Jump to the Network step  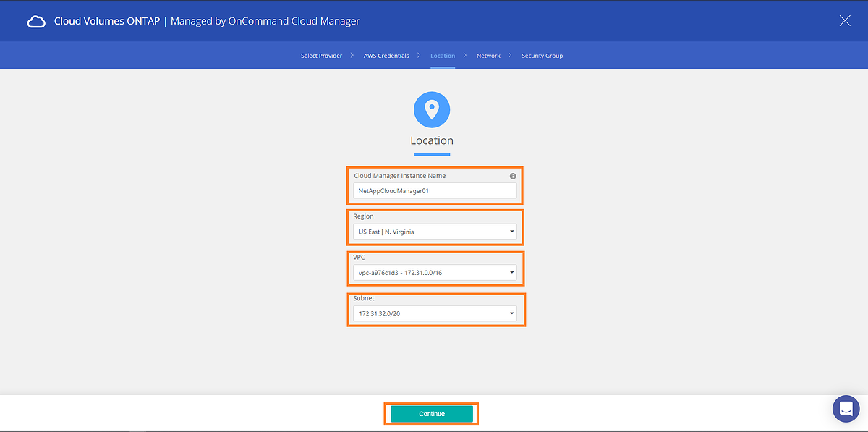click(488, 56)
